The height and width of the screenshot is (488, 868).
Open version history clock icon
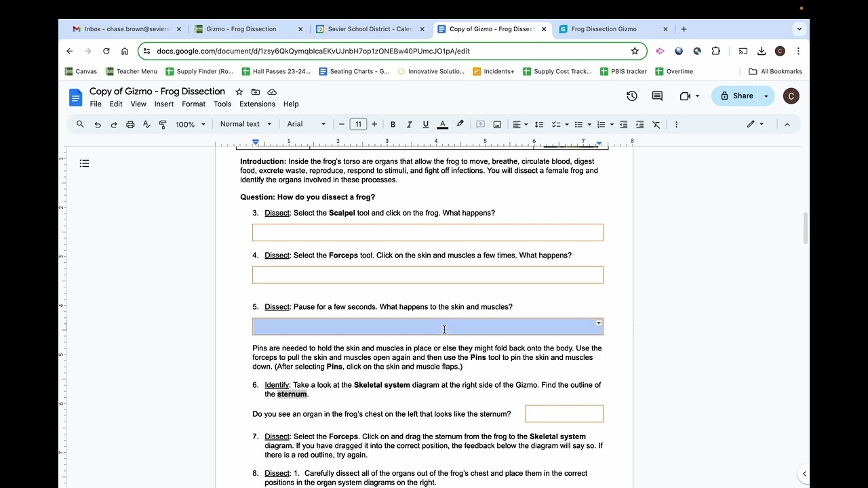point(632,96)
